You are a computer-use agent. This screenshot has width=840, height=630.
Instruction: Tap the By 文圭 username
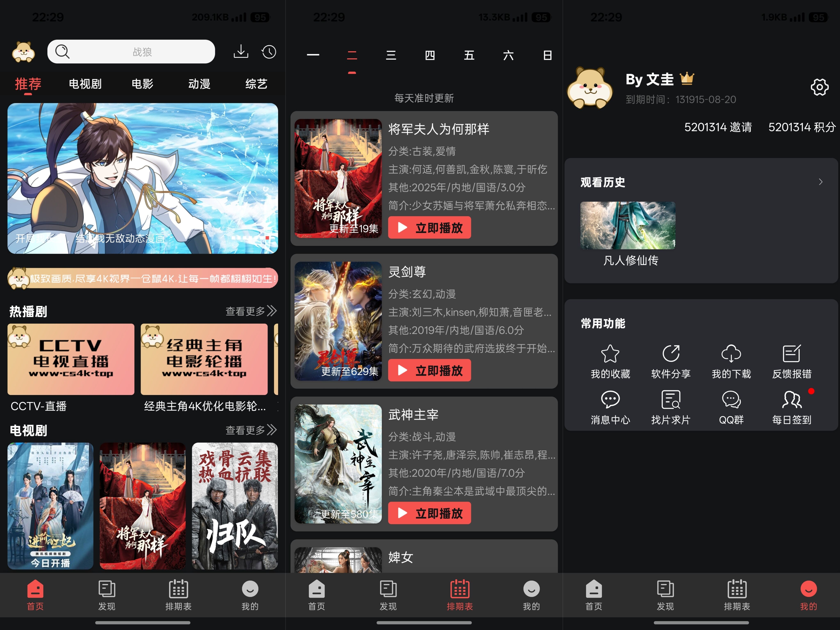650,79
